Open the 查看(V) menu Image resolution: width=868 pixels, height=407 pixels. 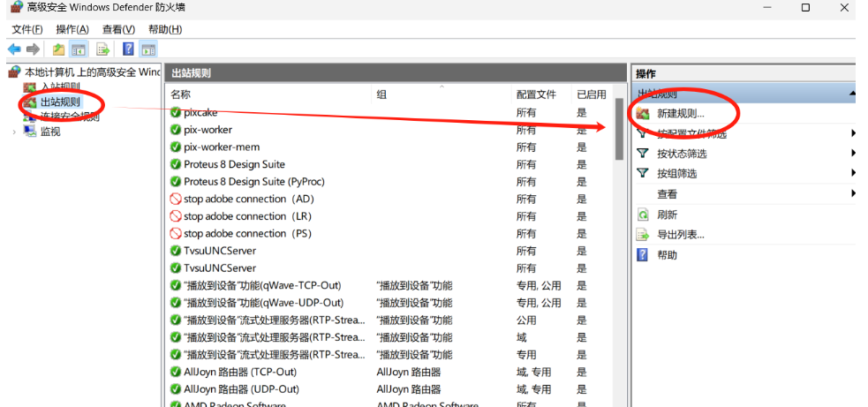tap(118, 29)
